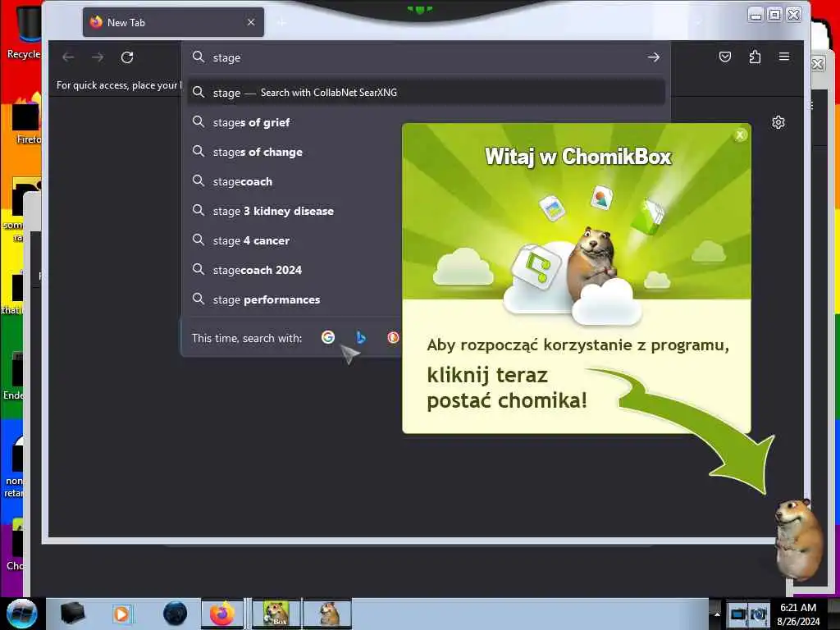
Task: Open new tab settings gear icon
Action: (x=778, y=123)
